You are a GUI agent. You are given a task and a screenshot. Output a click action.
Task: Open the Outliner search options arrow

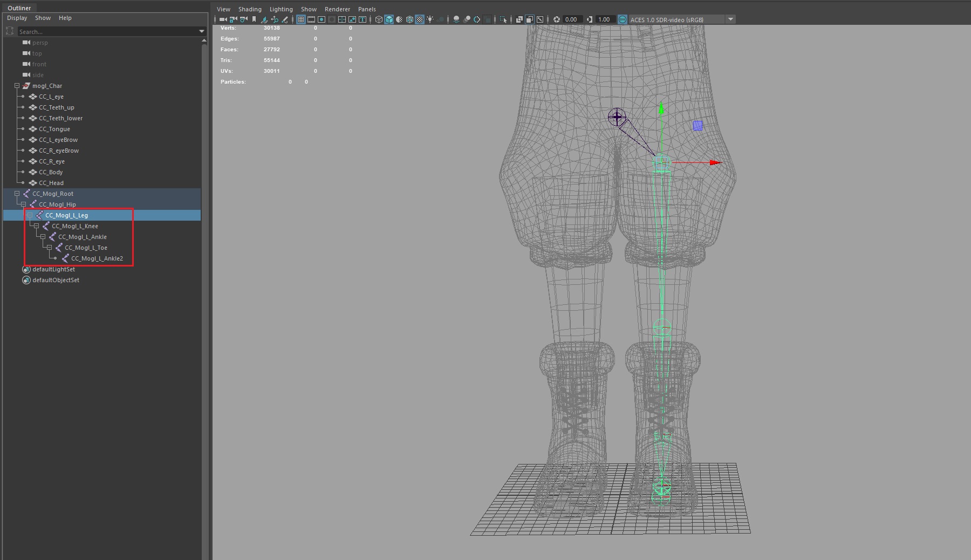202,32
